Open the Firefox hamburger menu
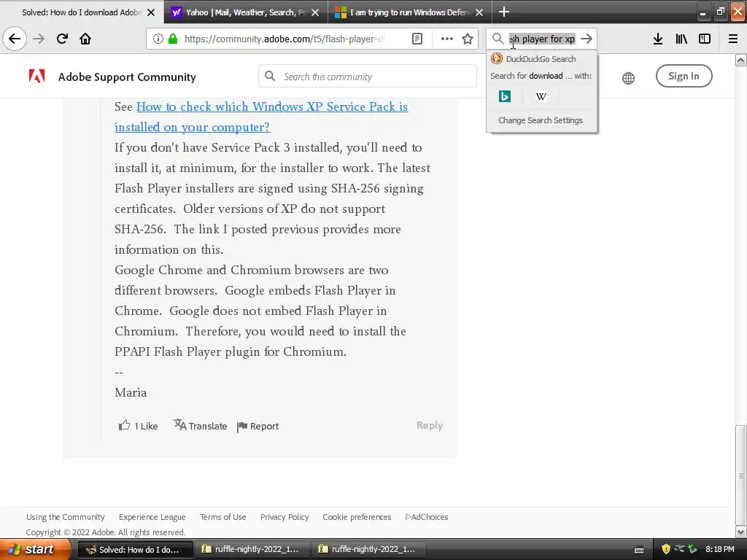The height and width of the screenshot is (560, 747). tap(733, 39)
